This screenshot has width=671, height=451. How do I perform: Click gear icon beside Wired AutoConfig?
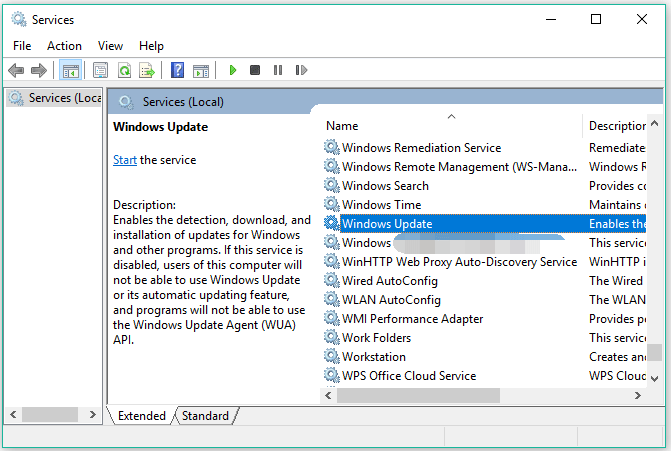pos(331,280)
